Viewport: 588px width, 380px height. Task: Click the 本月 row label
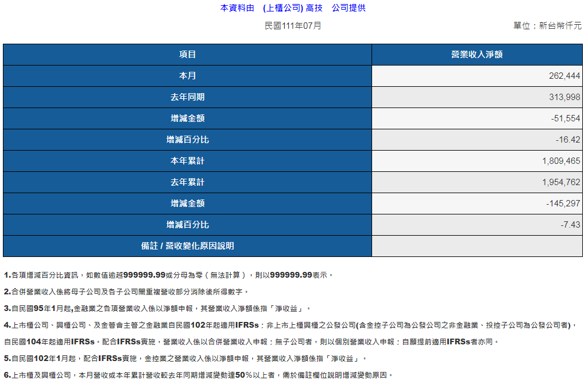[x=187, y=76]
